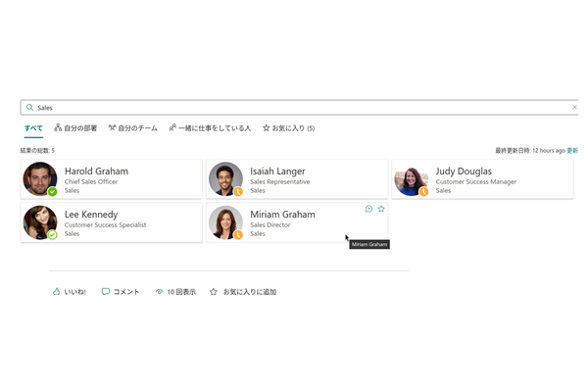
Task: Select the Miriam Graham name in card
Action: coord(283,215)
